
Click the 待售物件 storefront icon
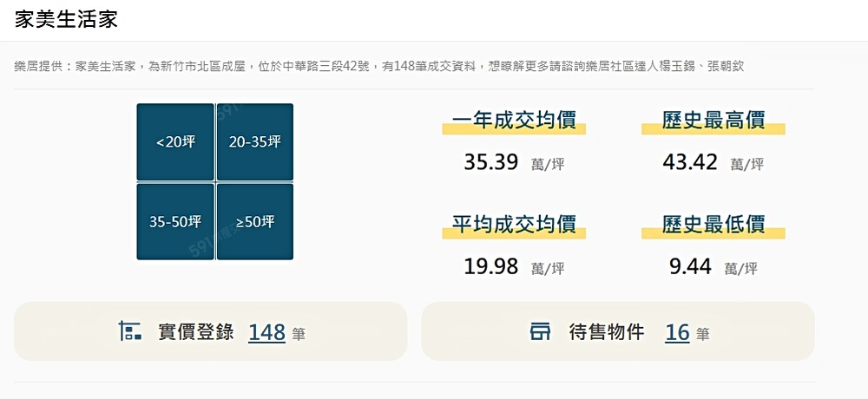point(540,331)
